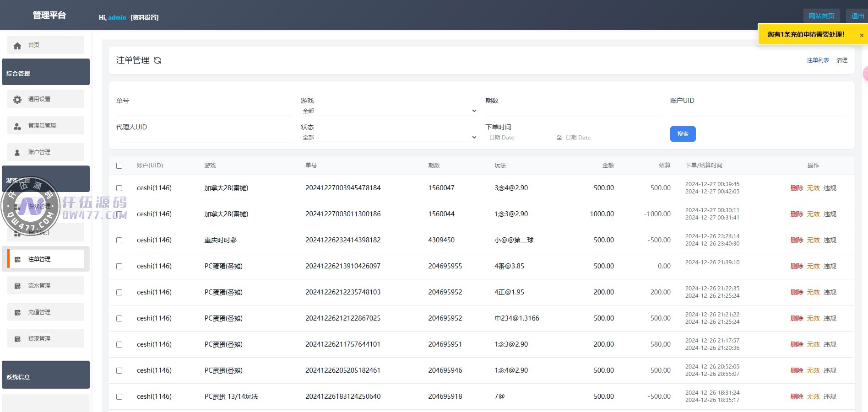
Task: Click 网站首页 button in the header
Action: [821, 16]
